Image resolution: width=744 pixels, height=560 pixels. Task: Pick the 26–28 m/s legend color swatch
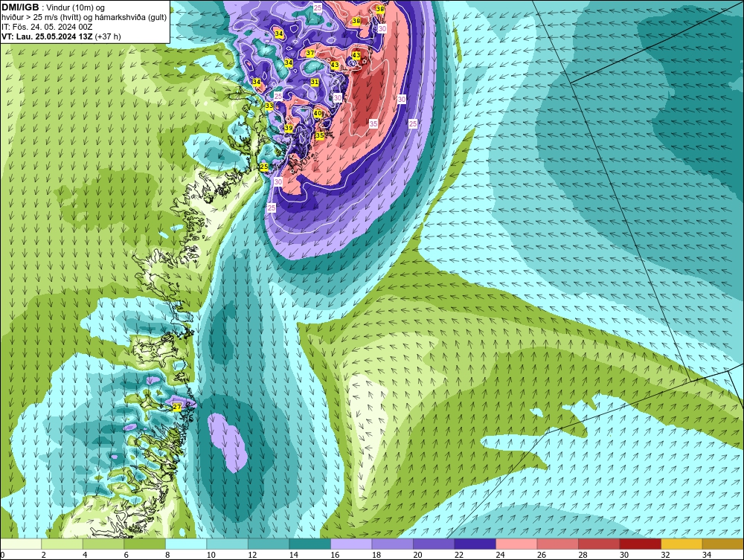pos(557,544)
